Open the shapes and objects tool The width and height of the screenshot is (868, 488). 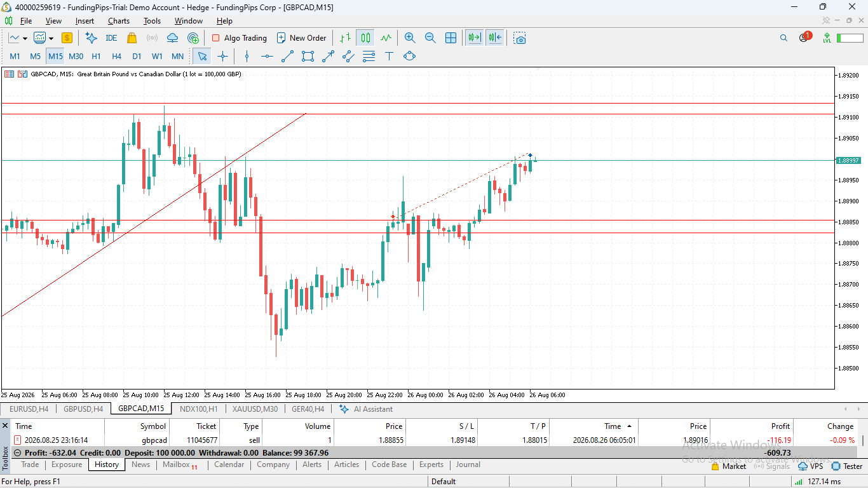pyautogui.click(x=409, y=56)
